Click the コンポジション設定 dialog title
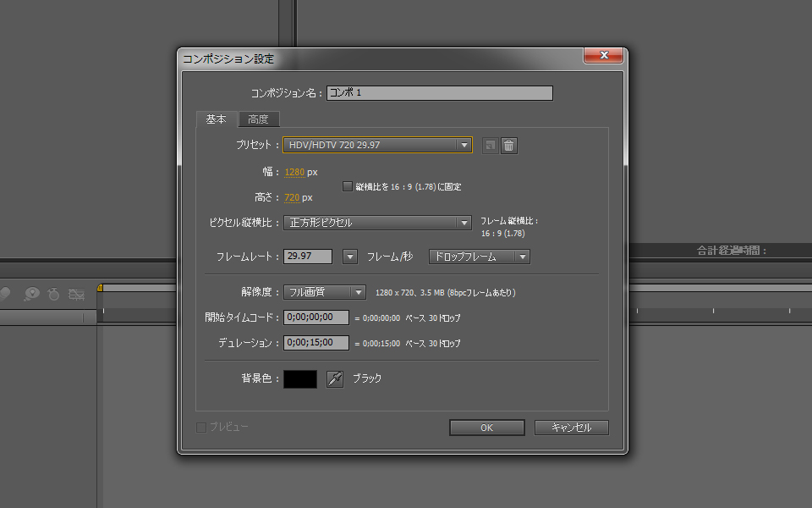 coord(228,59)
